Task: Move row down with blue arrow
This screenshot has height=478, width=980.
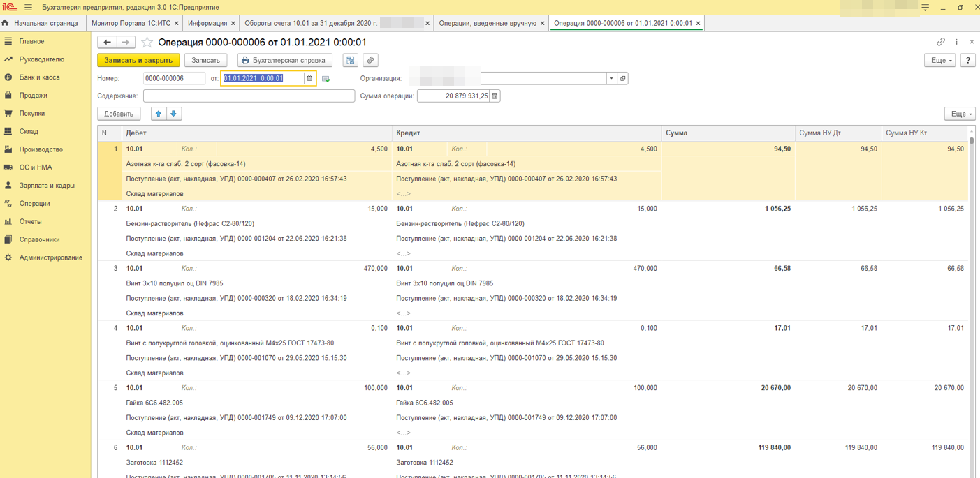Action: click(x=174, y=114)
